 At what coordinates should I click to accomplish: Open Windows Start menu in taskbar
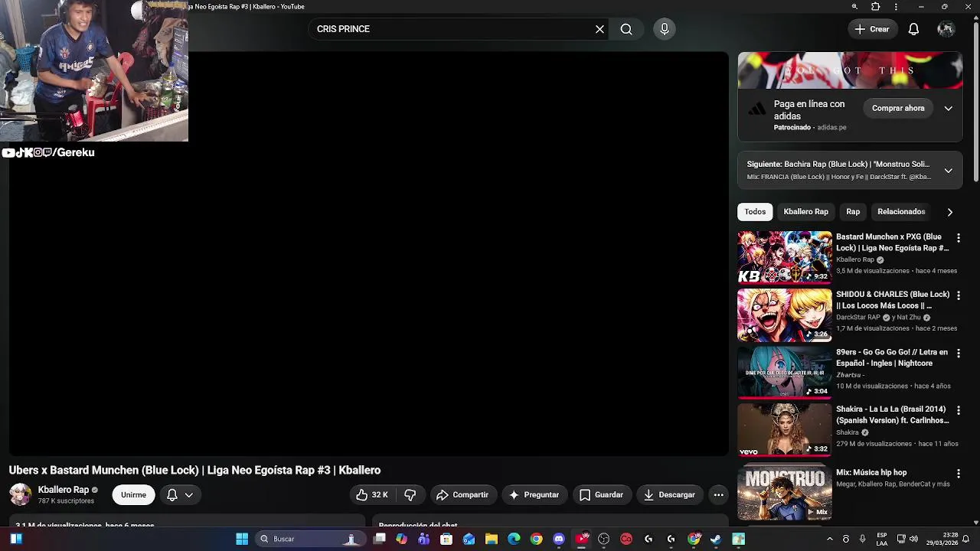tap(242, 539)
